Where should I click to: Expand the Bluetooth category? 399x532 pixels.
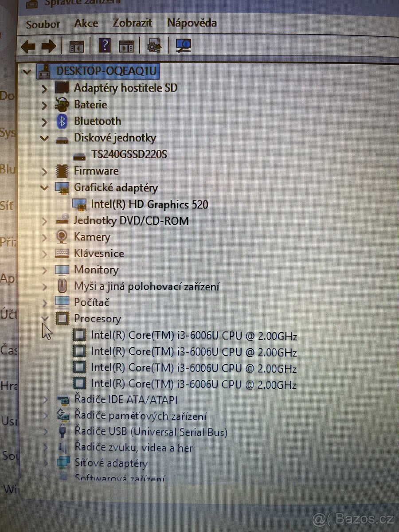pyautogui.click(x=44, y=121)
